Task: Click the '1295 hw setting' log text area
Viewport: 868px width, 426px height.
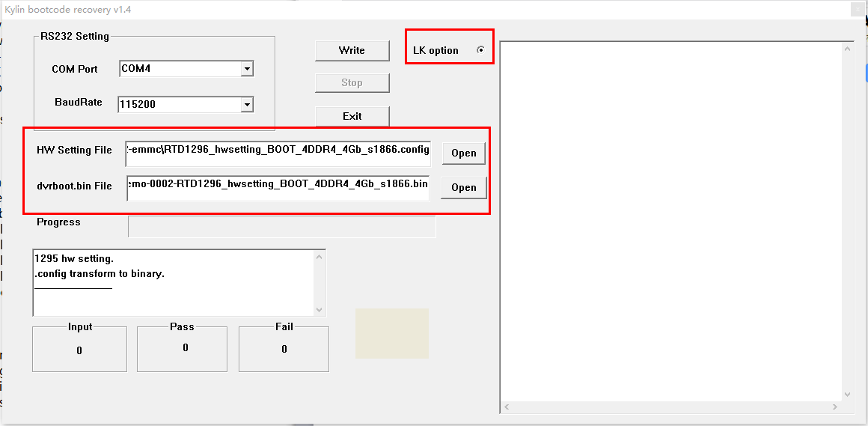Action: (x=172, y=282)
